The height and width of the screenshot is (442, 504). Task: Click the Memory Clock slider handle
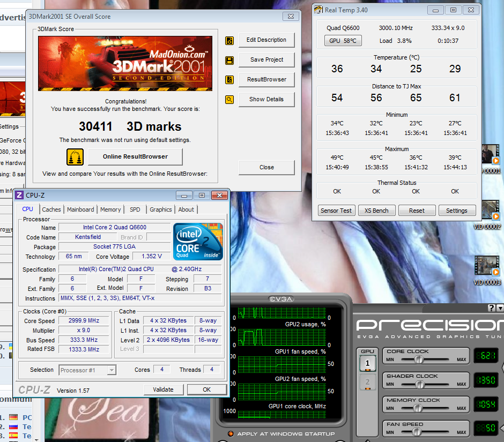418,408
